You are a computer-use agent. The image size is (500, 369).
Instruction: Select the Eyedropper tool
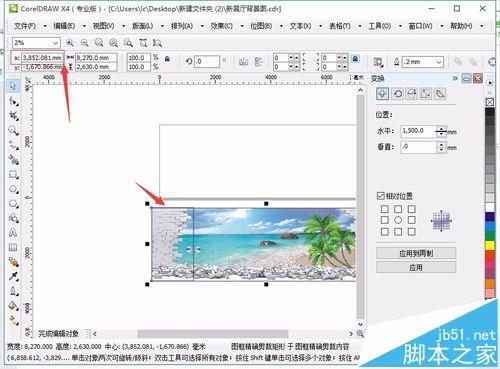[13, 276]
